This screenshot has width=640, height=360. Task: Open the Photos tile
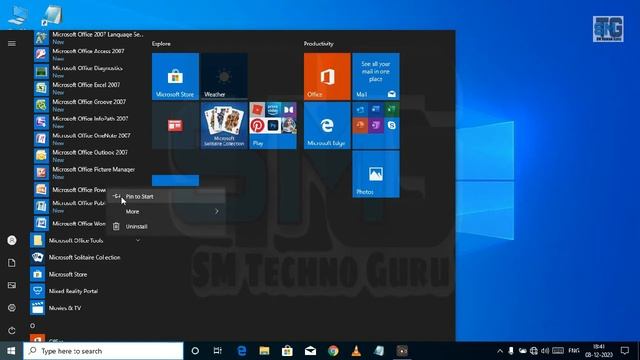[376, 174]
